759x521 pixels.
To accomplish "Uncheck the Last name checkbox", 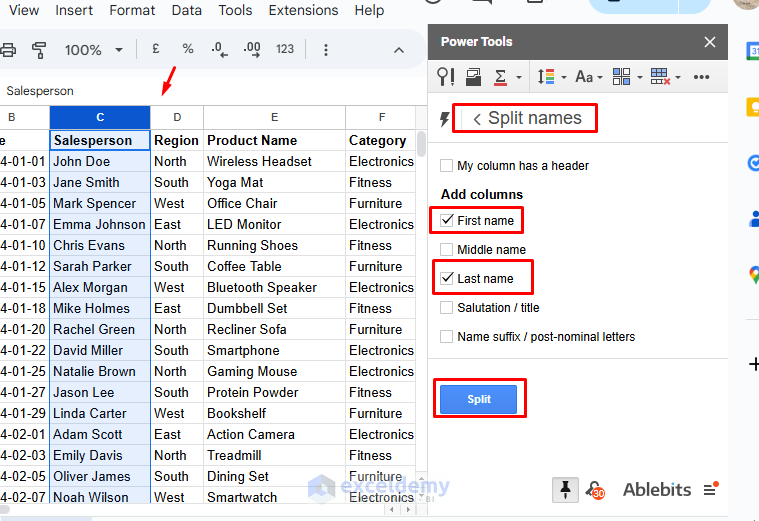I will coord(446,278).
